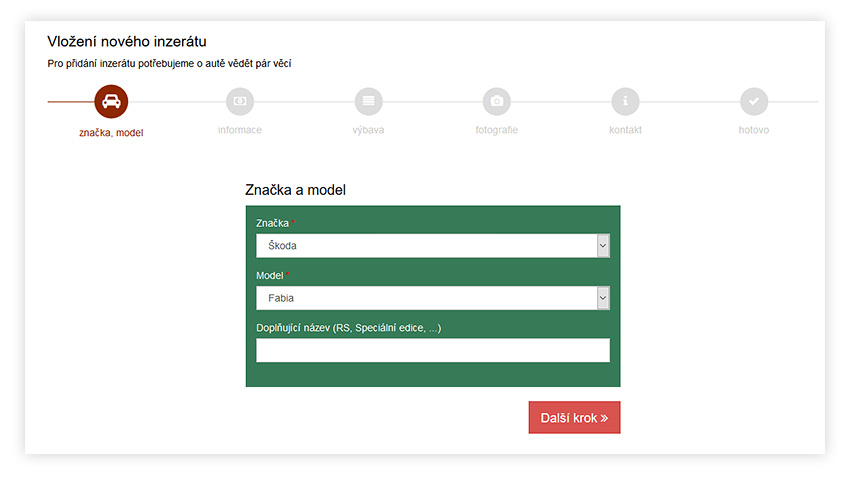Viewport: 850px width, 480px height.
Task: Click the 'Doplňující název' field label
Action: tap(348, 328)
